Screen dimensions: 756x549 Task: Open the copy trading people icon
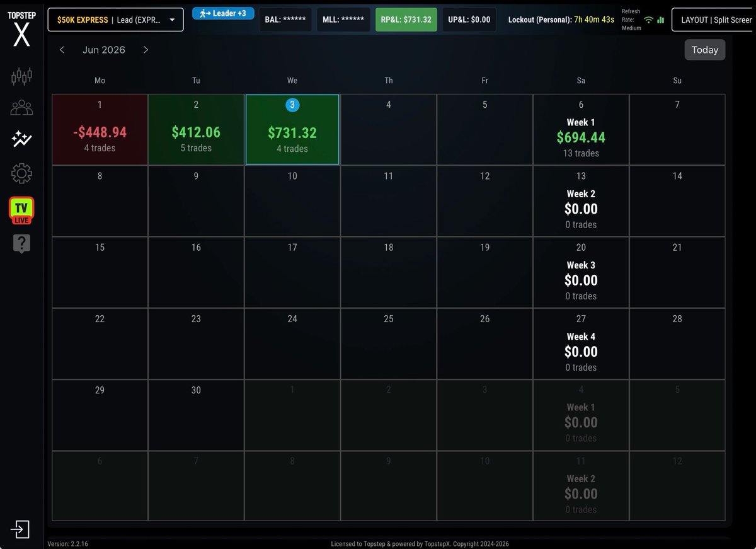[21, 108]
